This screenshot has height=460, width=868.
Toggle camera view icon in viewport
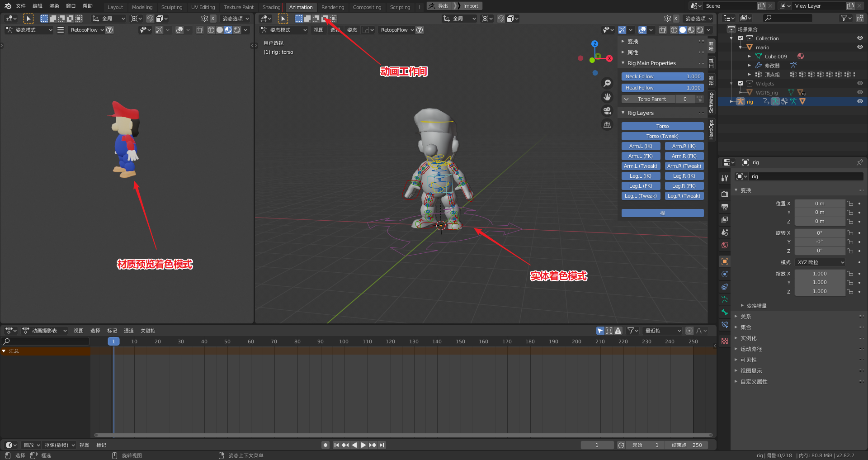pyautogui.click(x=607, y=111)
